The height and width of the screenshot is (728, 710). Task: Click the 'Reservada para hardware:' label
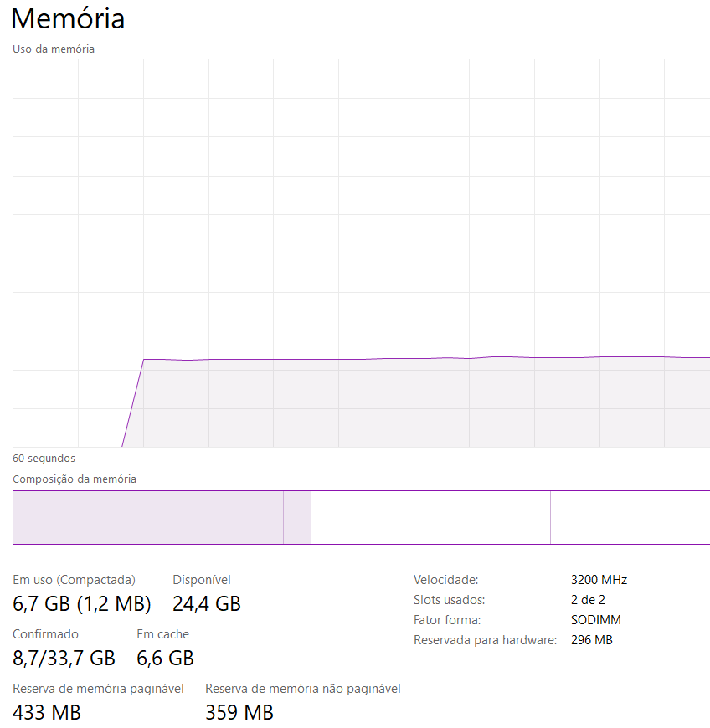(485, 640)
